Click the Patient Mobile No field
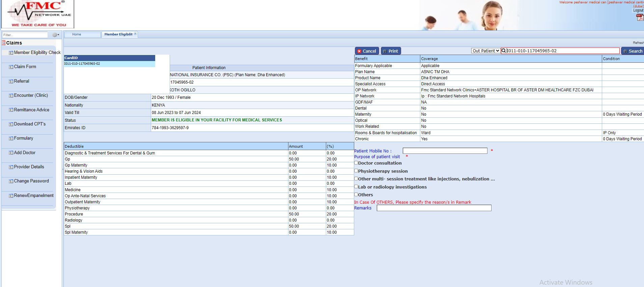This screenshot has width=644, height=287. [445, 151]
